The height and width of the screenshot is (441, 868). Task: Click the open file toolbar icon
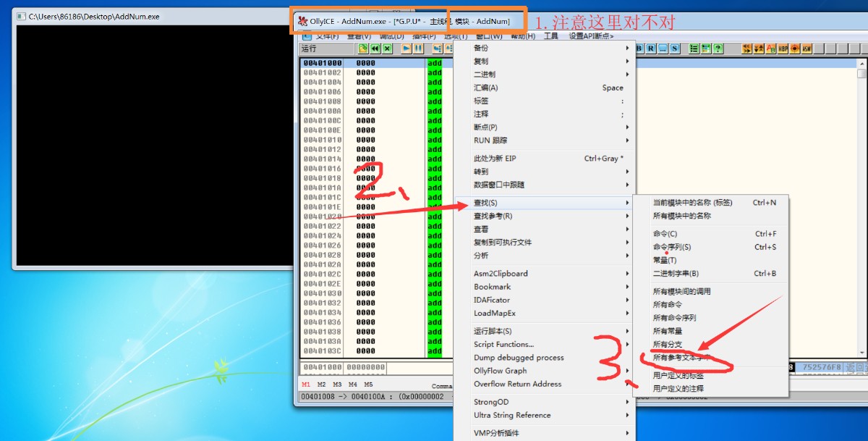click(364, 49)
